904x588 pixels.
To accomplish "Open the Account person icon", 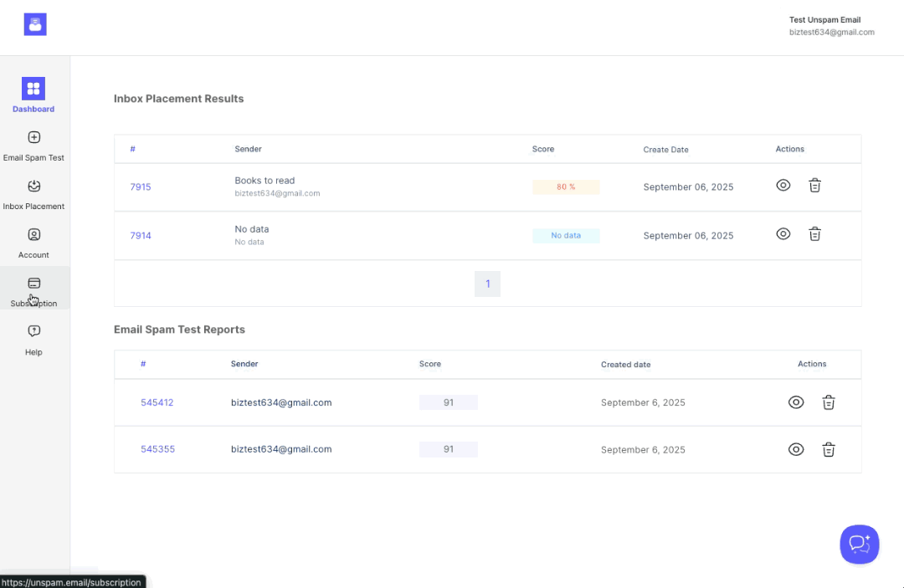I will point(34,234).
